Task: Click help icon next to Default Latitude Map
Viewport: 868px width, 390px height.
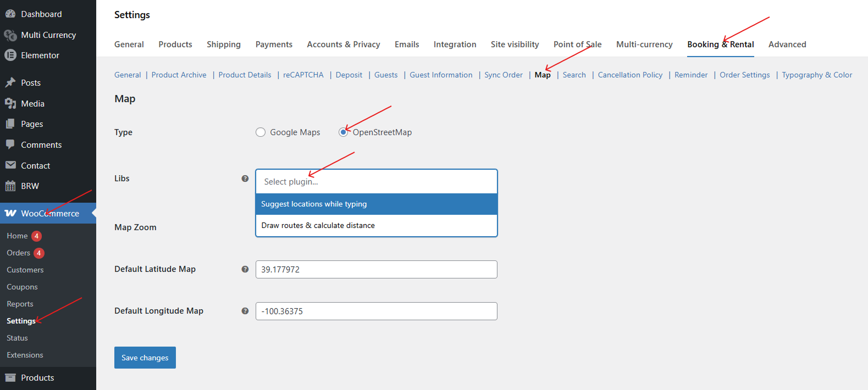Action: (245, 269)
